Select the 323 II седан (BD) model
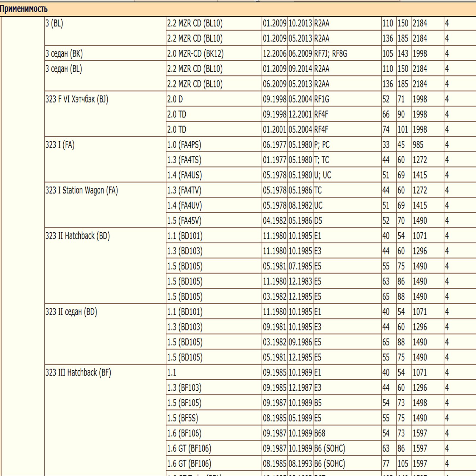 point(71,312)
